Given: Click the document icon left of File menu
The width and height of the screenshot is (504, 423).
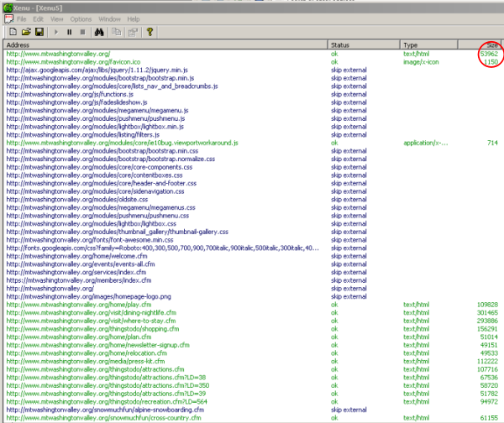Looking at the screenshot, I should pos(8,19).
